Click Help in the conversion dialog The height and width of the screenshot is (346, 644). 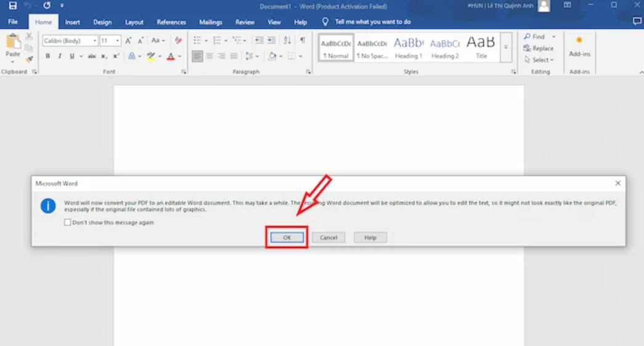click(370, 237)
